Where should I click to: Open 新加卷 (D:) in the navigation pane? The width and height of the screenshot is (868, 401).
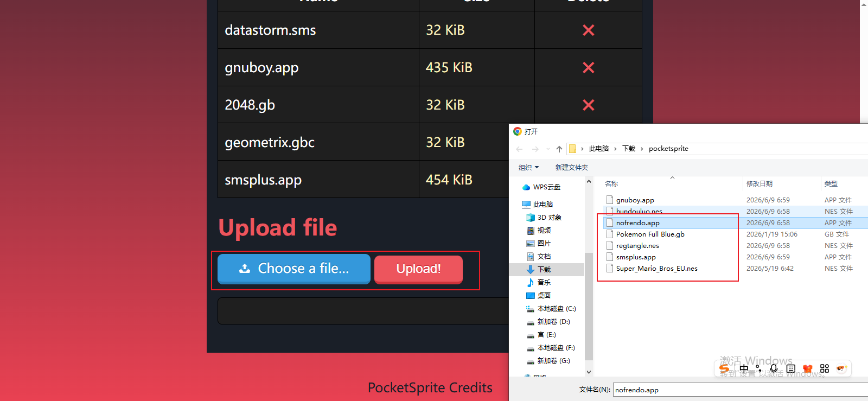click(548, 322)
